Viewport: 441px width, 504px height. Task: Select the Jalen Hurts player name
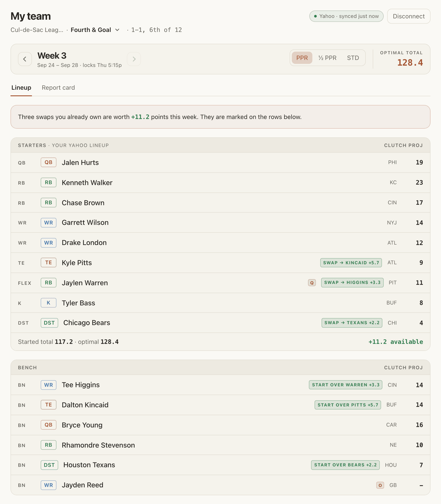click(x=80, y=162)
